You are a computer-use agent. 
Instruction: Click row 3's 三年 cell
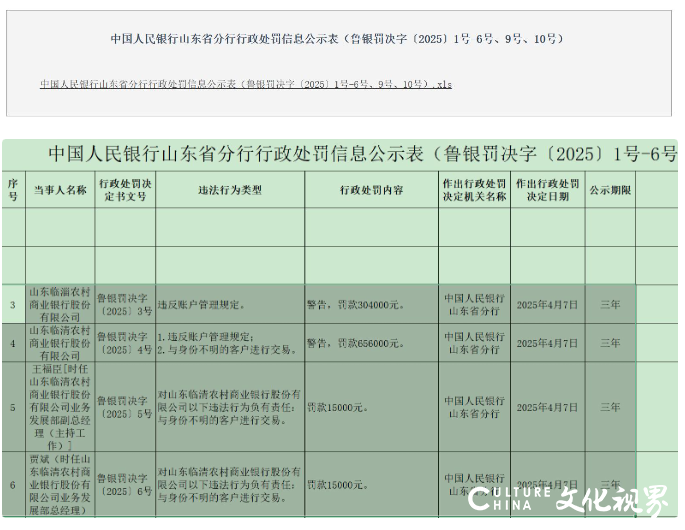coord(610,305)
